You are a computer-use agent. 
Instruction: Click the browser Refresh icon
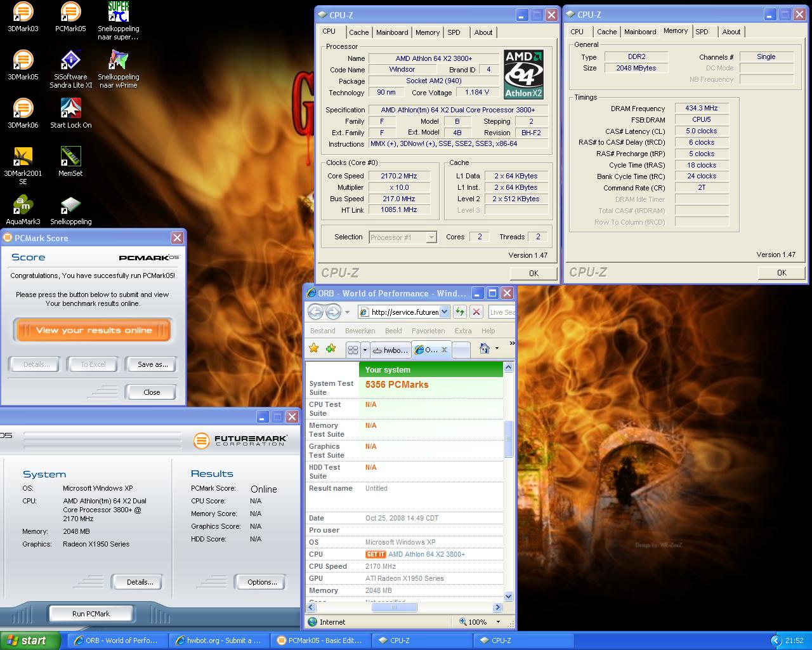(460, 312)
